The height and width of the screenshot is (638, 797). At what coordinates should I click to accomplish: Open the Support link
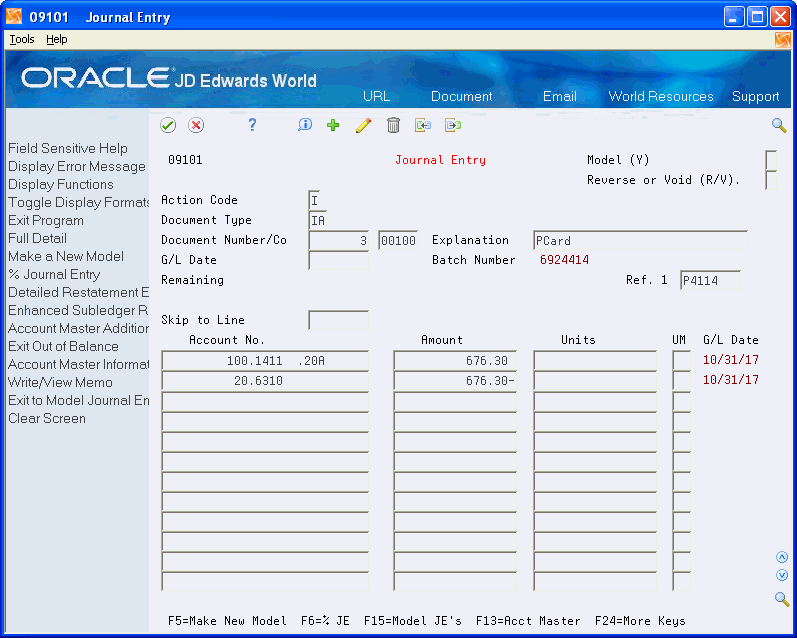pos(755,96)
